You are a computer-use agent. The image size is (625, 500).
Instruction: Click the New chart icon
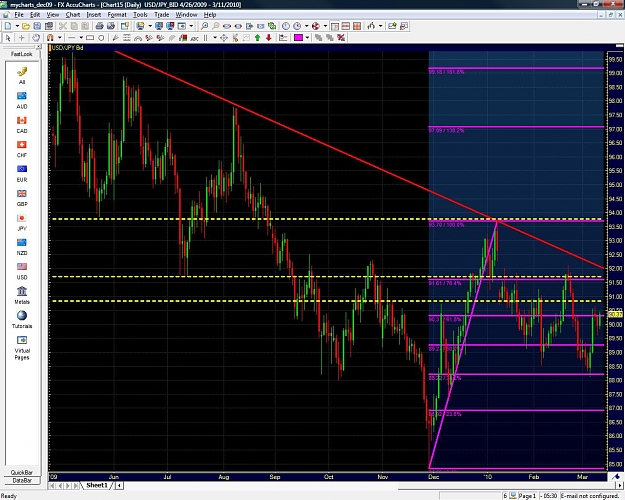point(8,26)
